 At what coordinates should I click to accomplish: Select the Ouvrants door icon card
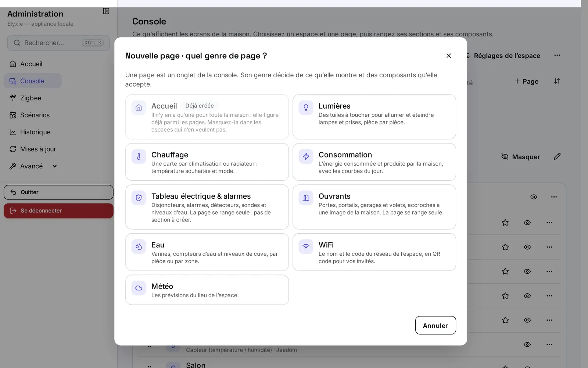pyautogui.click(x=374, y=207)
